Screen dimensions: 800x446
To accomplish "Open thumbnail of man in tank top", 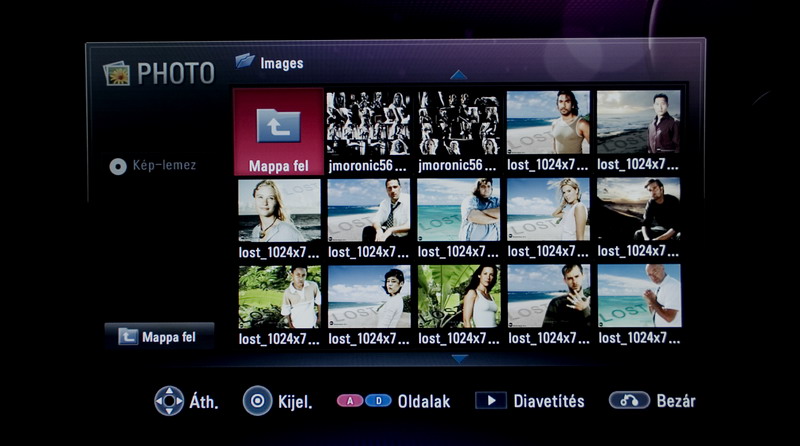I will pos(548,122).
